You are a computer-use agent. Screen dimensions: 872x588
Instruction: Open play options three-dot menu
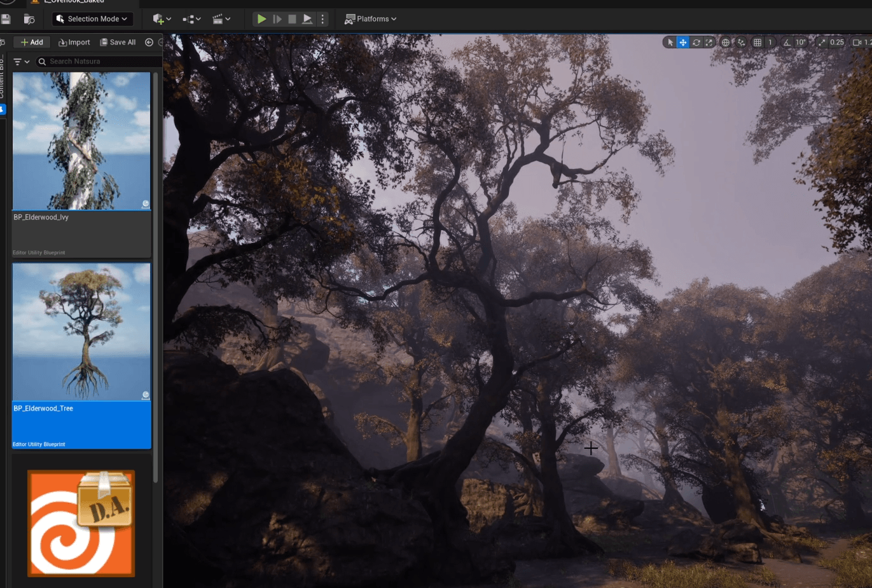[322, 19]
